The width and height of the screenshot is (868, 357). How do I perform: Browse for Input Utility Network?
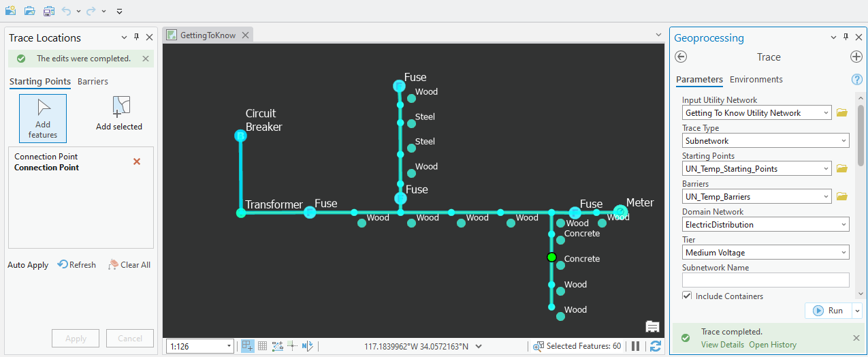842,113
